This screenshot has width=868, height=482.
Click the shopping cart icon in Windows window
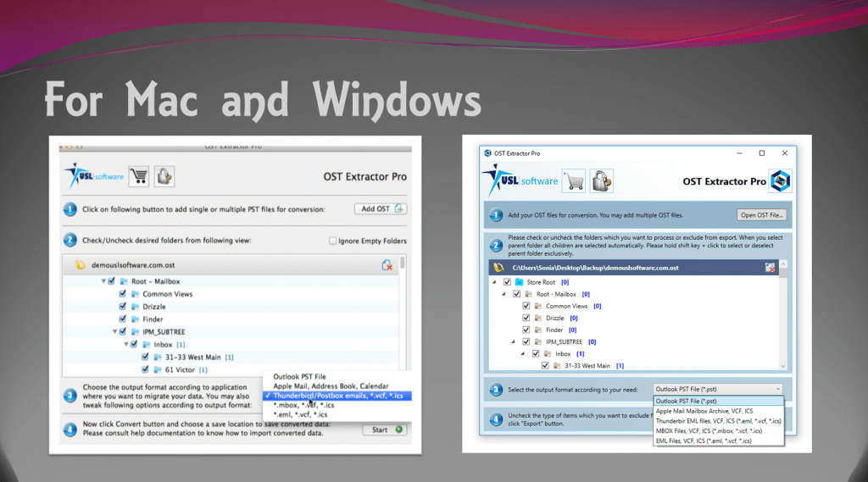(576, 180)
